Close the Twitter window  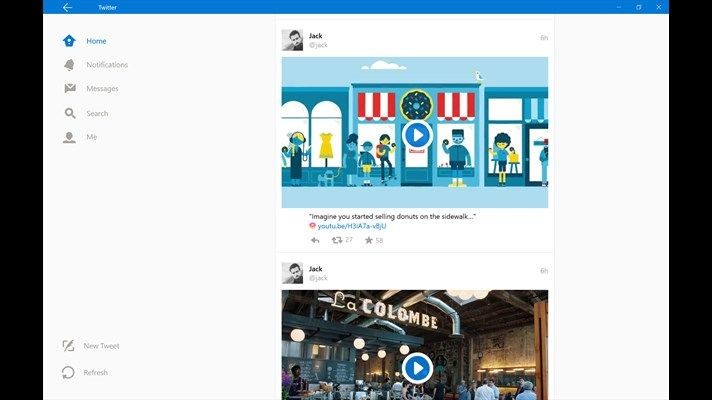pyautogui.click(x=659, y=7)
